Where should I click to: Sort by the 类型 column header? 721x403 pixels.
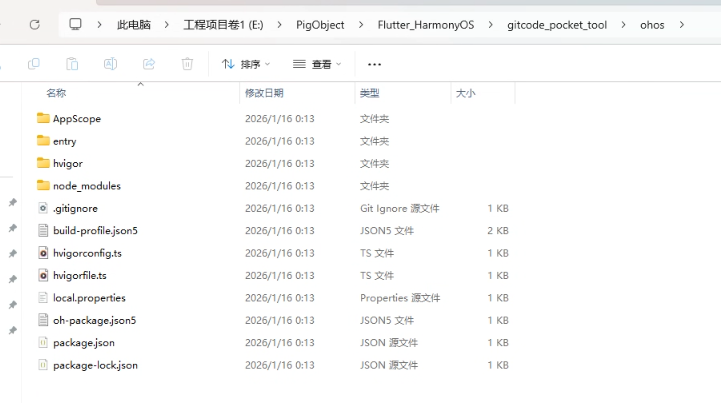click(x=369, y=93)
